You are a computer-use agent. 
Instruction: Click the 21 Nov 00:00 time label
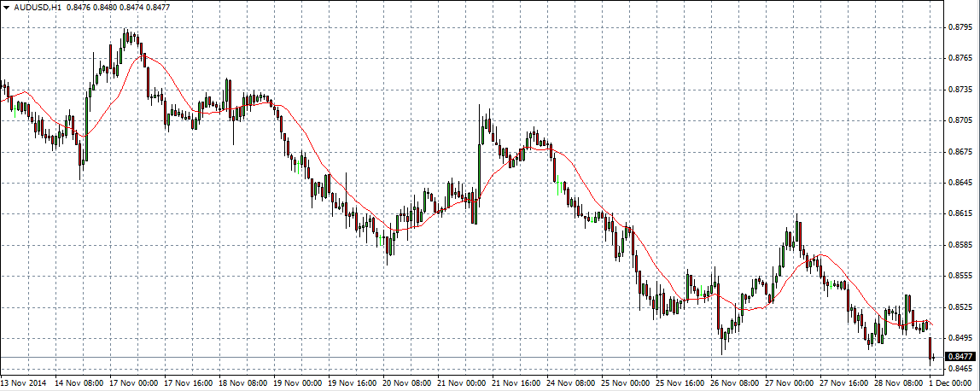coord(461,384)
